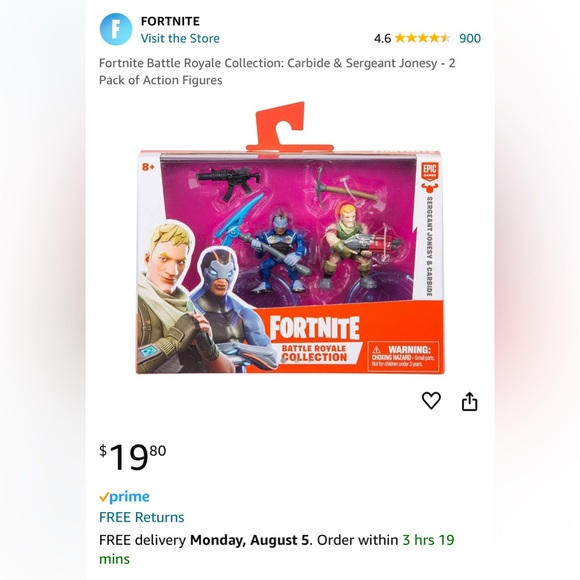Add item to wish list with heart icon
Viewport: 580px width, 580px height.
[x=431, y=401]
